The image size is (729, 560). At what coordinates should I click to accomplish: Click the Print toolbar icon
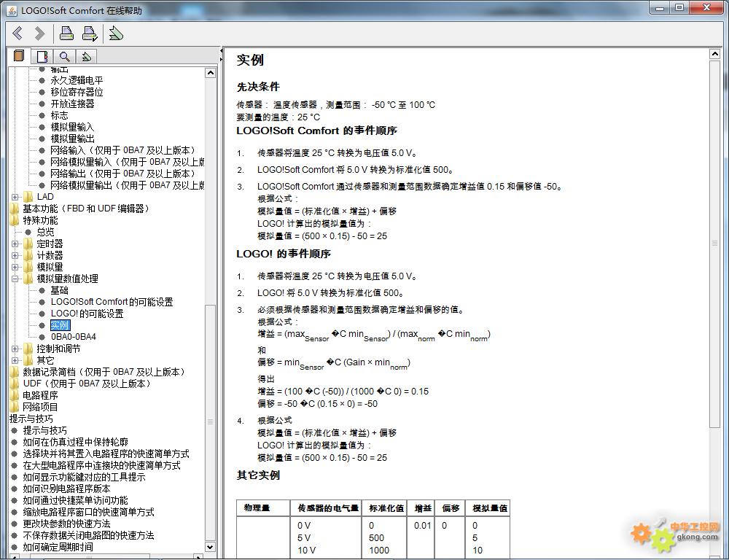[x=66, y=34]
